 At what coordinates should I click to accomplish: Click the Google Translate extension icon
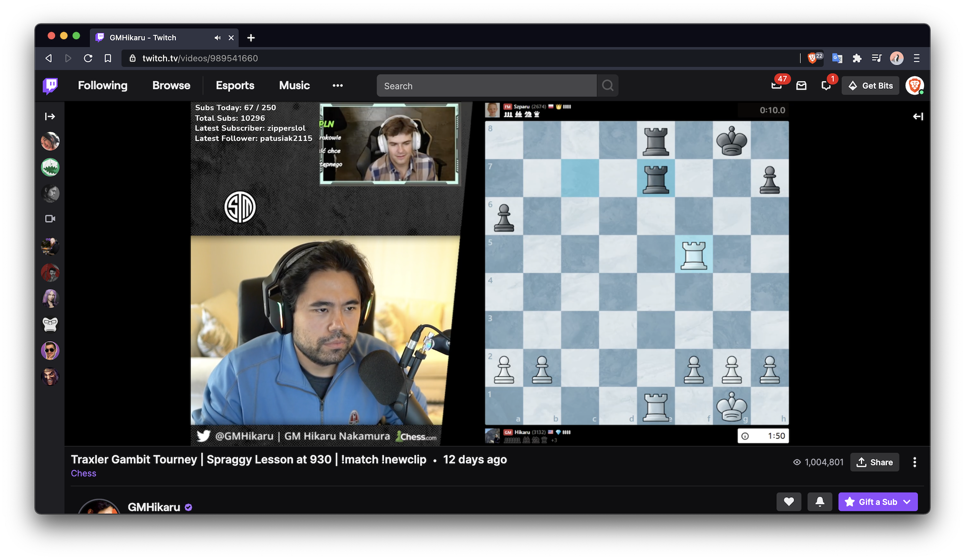[837, 58]
